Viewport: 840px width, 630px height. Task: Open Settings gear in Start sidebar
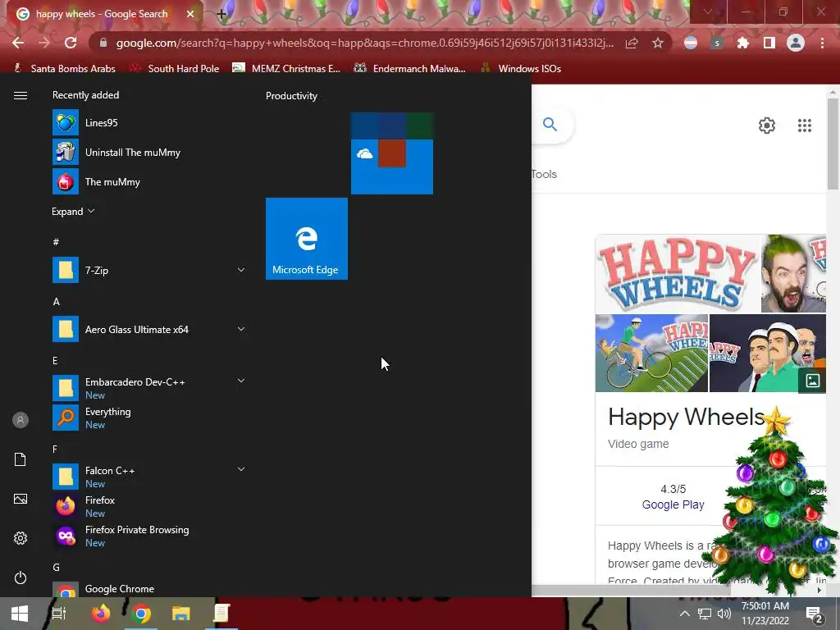tap(21, 538)
